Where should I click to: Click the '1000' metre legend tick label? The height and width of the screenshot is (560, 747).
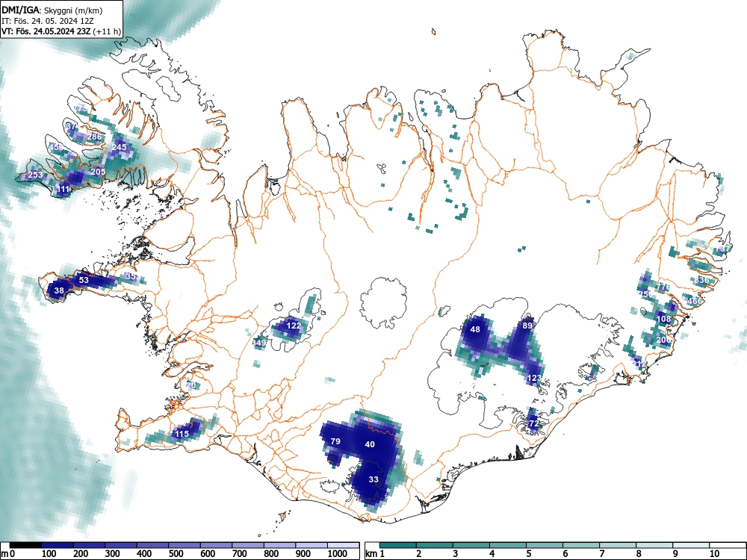338,554
